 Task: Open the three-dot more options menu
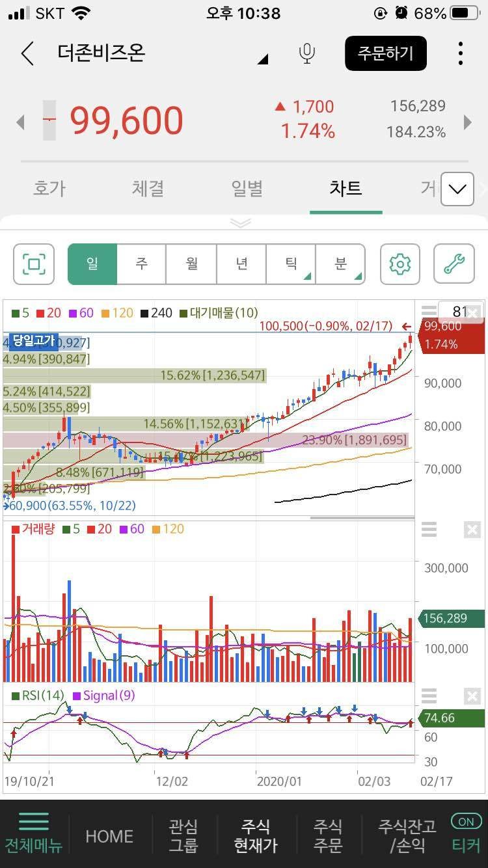460,53
